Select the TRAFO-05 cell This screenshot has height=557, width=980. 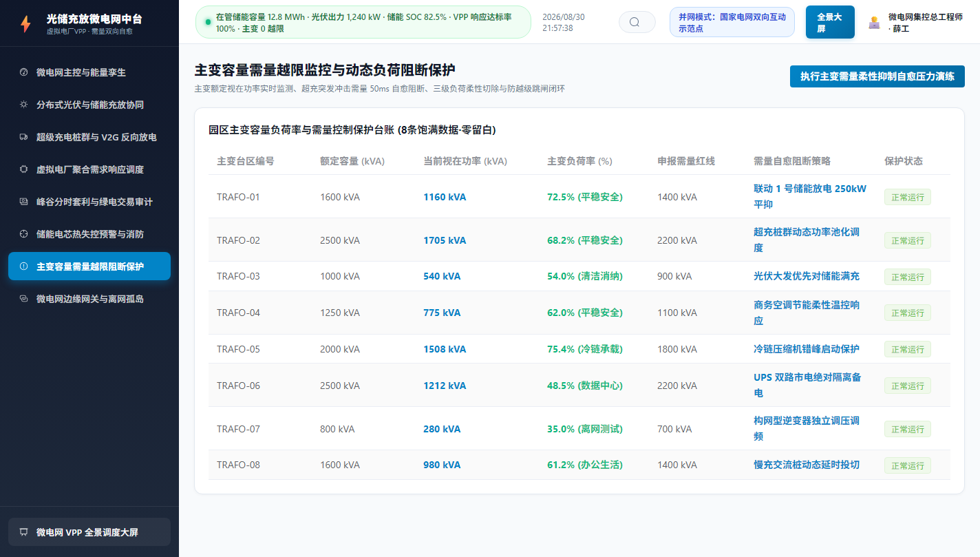(x=238, y=349)
